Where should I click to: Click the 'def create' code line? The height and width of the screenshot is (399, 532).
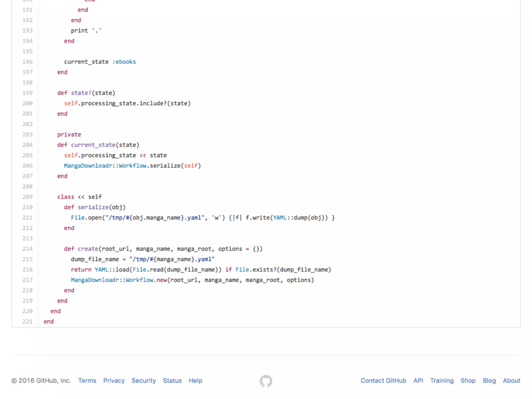tap(163, 249)
